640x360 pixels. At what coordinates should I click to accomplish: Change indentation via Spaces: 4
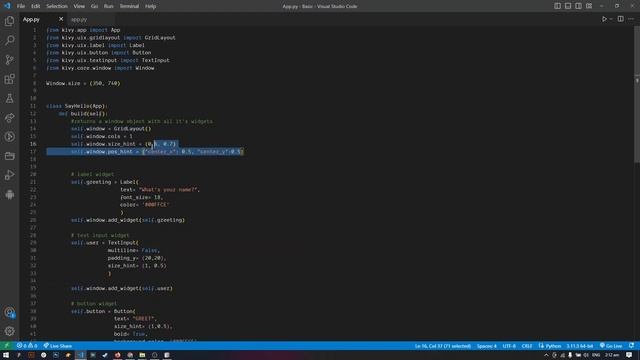click(487, 346)
